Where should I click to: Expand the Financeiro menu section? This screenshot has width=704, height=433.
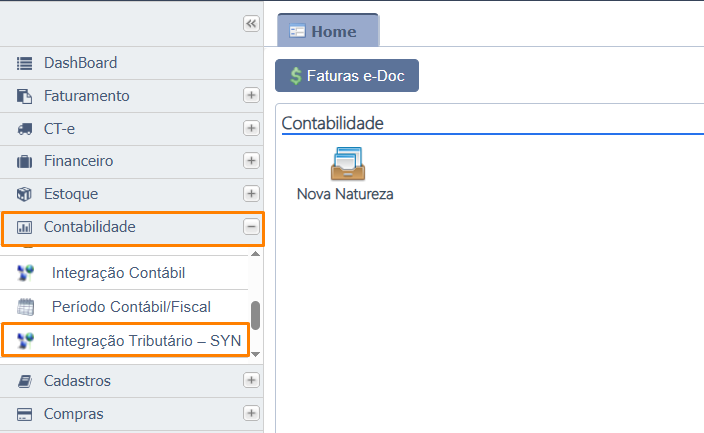point(251,161)
